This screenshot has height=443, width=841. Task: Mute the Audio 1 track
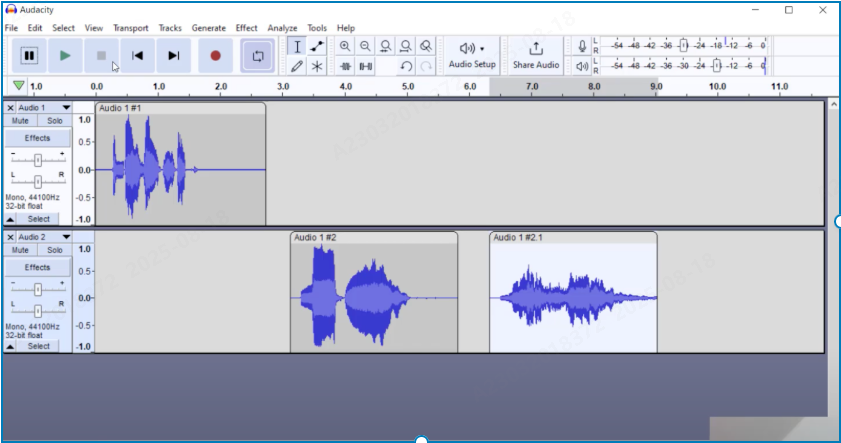[20, 121]
